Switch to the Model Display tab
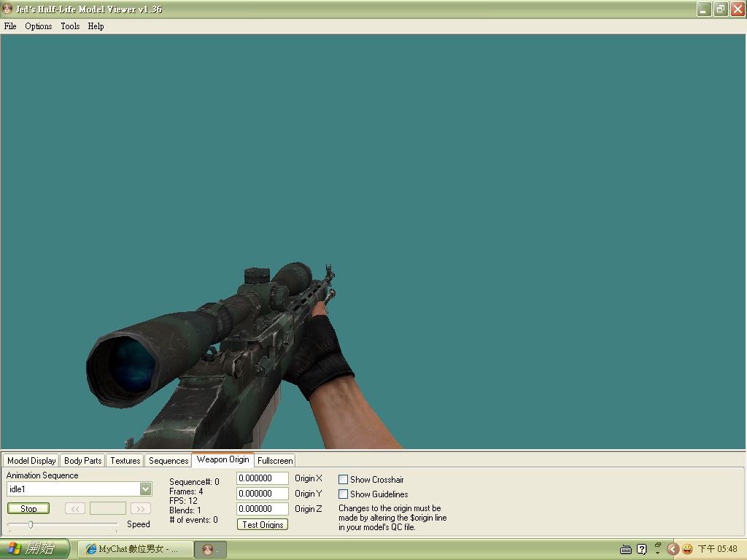Image resolution: width=747 pixels, height=560 pixels. coord(31,461)
